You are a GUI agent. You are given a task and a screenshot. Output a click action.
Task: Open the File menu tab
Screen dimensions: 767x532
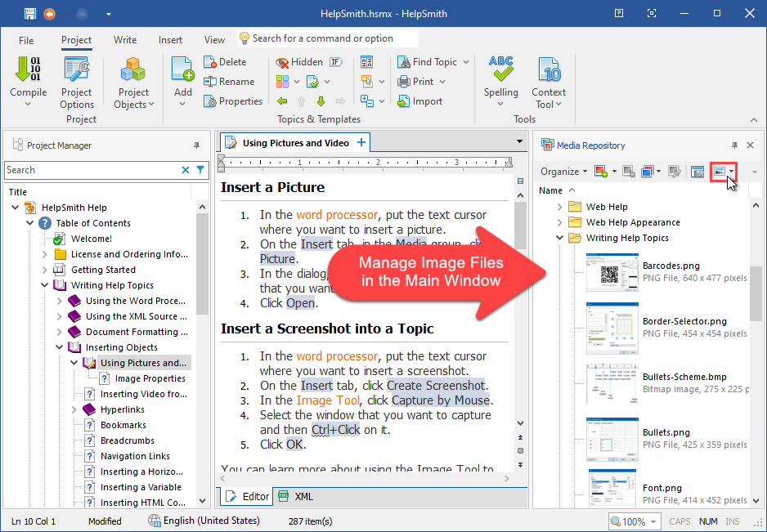point(26,40)
